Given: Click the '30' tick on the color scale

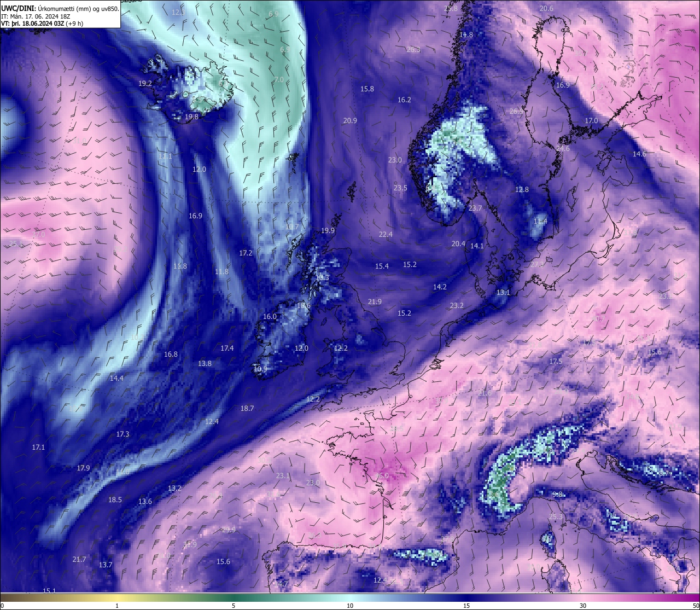Looking at the screenshot, I should coord(583,606).
